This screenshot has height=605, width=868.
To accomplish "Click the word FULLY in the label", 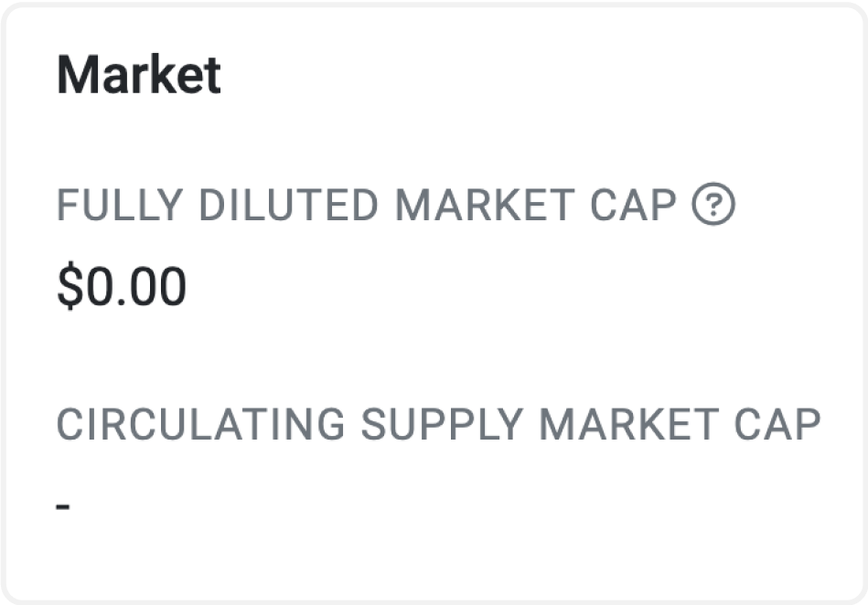I will click(x=120, y=205).
